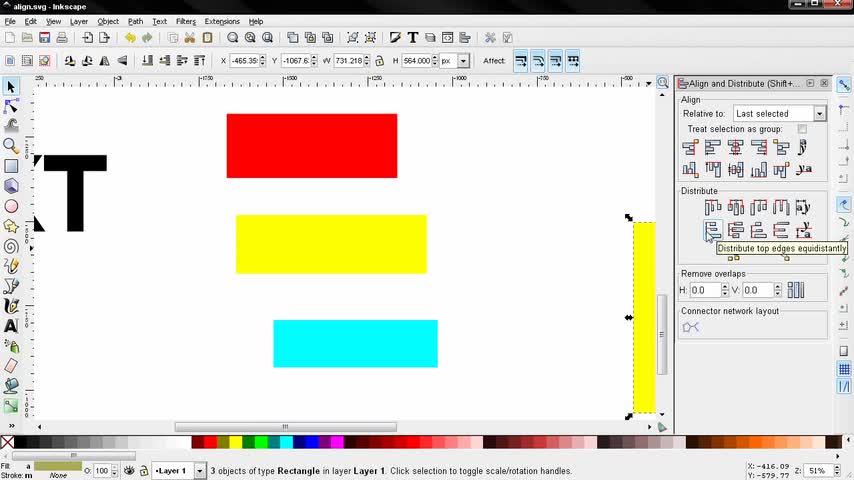Toggle current layer lock icon

pos(143,471)
